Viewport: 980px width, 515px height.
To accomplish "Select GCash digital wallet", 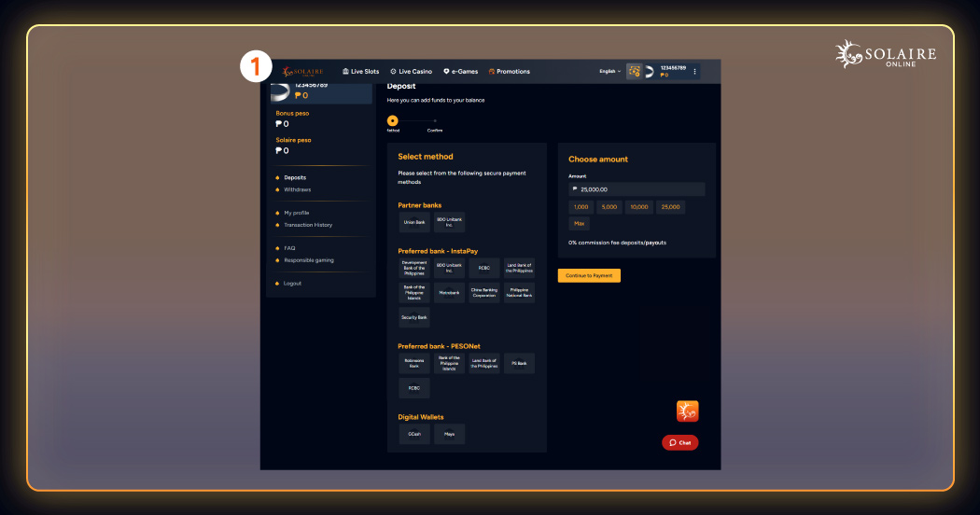I will tap(414, 434).
